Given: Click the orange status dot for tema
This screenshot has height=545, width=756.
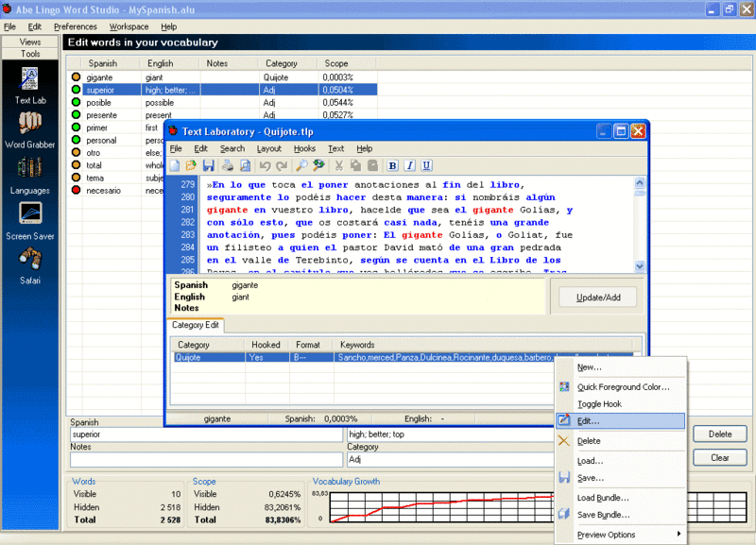Looking at the screenshot, I should point(76,178).
